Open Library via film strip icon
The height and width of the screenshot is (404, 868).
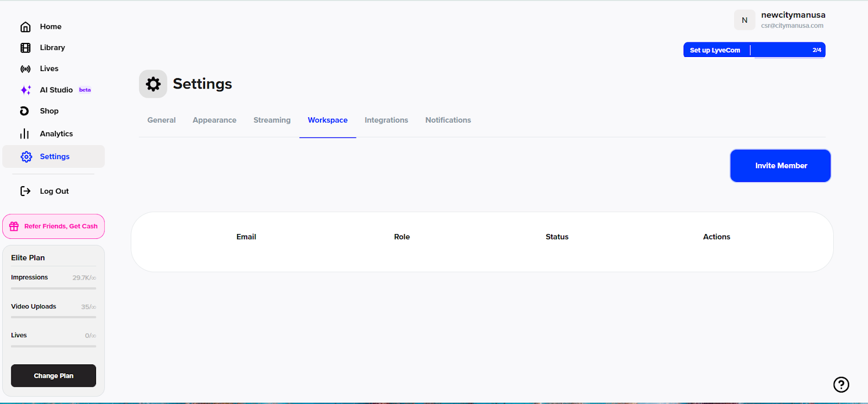(25, 48)
